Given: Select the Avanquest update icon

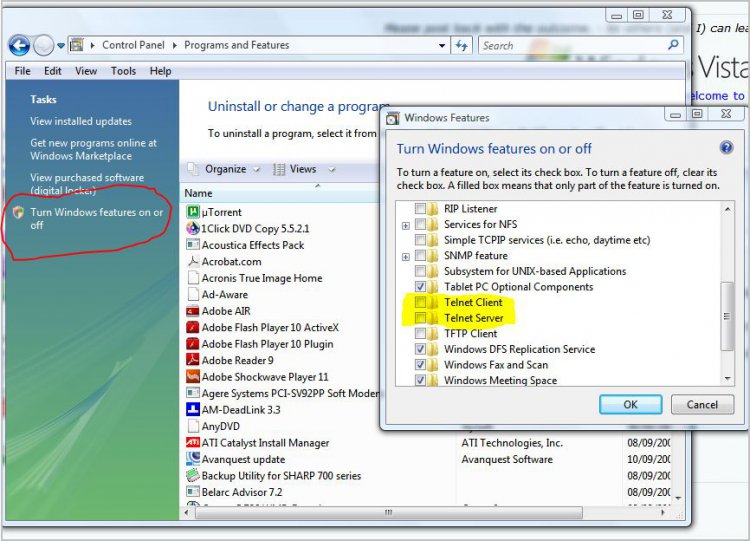Looking at the screenshot, I should (x=193, y=458).
